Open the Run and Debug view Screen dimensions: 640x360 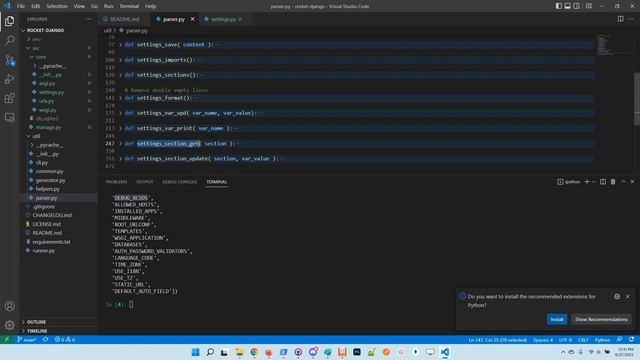pyautogui.click(x=9, y=79)
